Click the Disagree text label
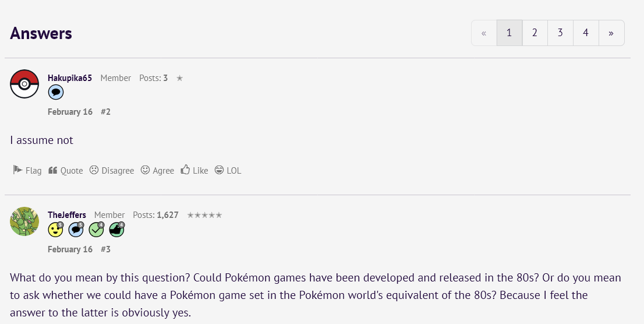This screenshot has height=324, width=644. pyautogui.click(x=118, y=171)
